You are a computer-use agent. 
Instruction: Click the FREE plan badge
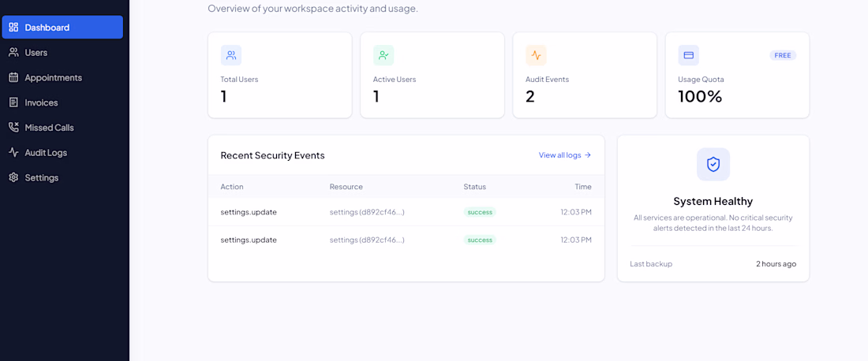[783, 55]
